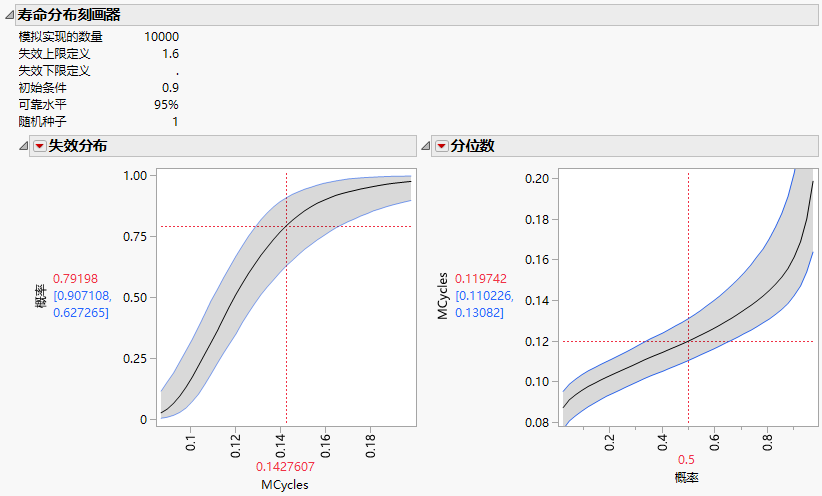Screen dimensions: 822x496
Task: Open the 失效分布 red triangle menu
Action: (x=39, y=146)
